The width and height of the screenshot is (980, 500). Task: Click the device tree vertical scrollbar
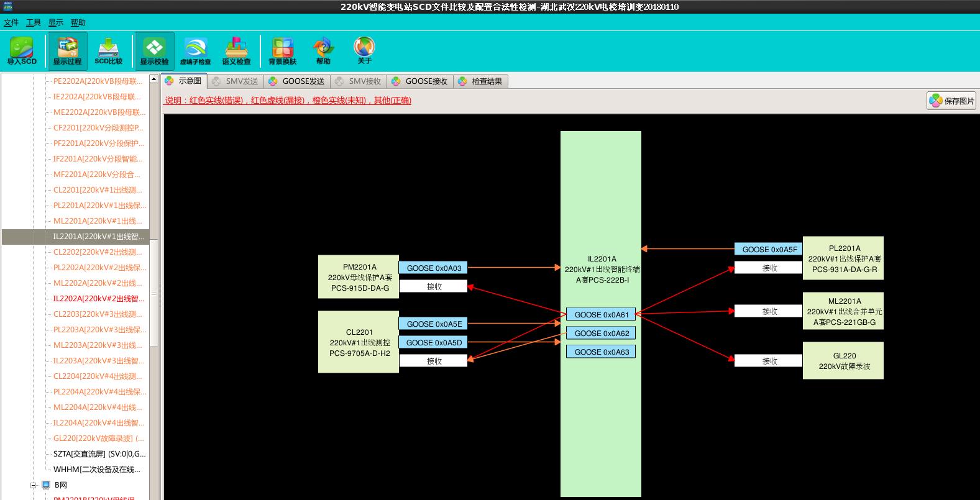tap(153, 292)
